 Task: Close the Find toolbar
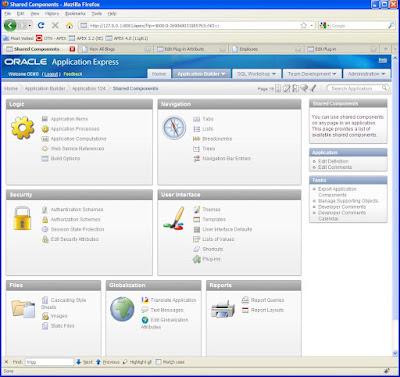tap(6, 362)
